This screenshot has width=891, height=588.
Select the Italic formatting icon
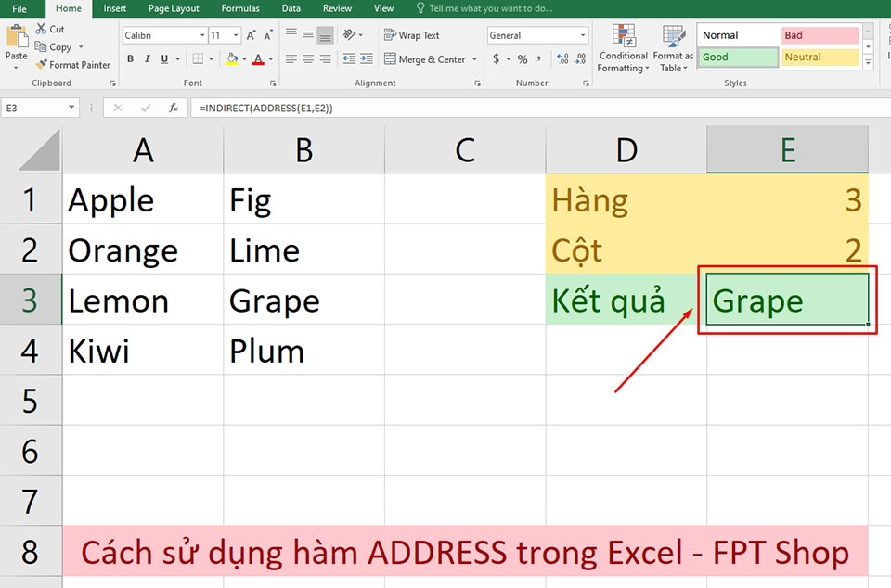click(146, 58)
